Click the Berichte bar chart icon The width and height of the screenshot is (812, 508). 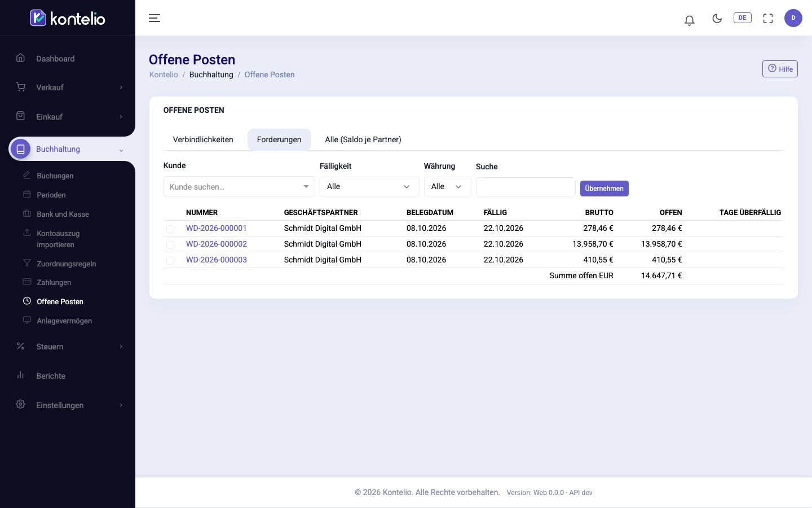(x=20, y=375)
